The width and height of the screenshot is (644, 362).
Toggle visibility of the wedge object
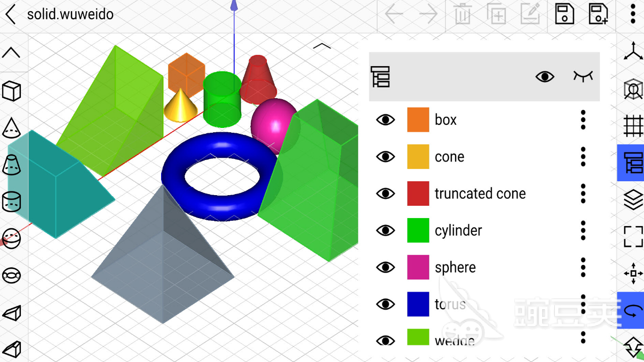click(385, 340)
